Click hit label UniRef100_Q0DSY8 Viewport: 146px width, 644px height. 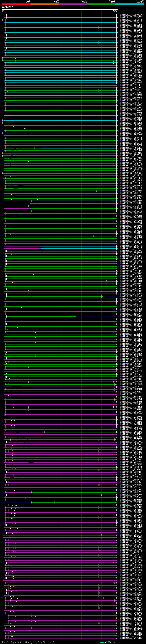131,492
